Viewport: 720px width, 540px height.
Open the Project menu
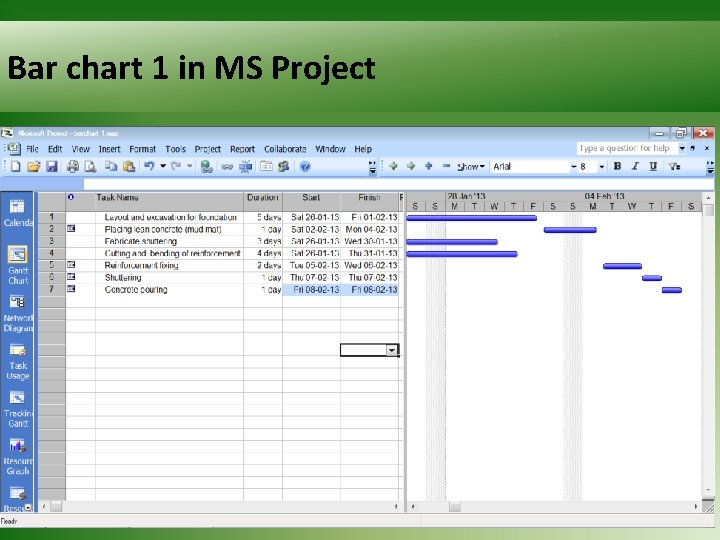(x=208, y=149)
